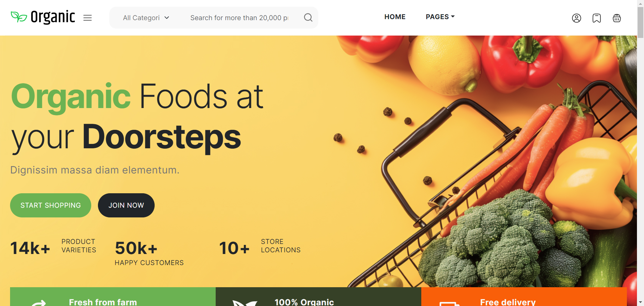Open the hamburger menu icon
The image size is (644, 306).
[x=88, y=18]
